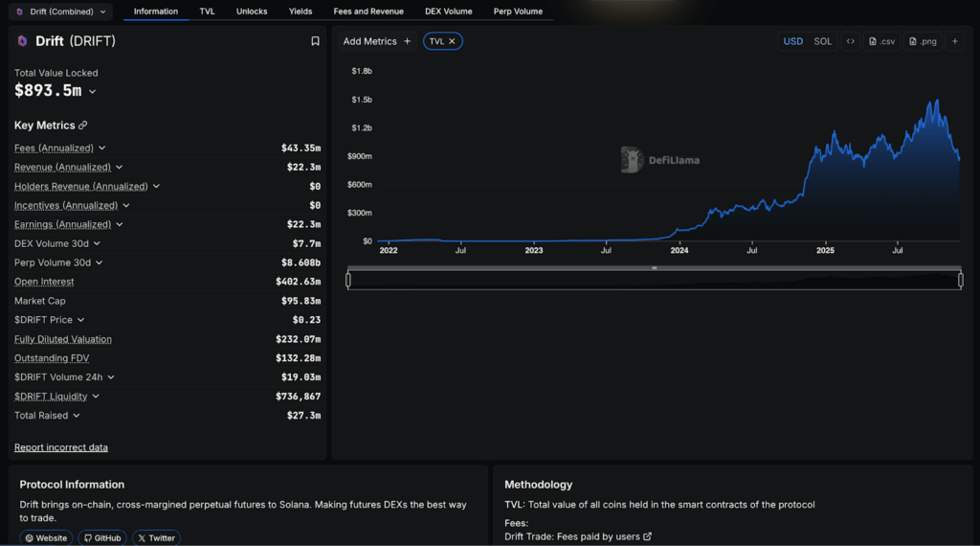980x546 pixels.
Task: Click the $43.35m fees value
Action: click(x=301, y=148)
